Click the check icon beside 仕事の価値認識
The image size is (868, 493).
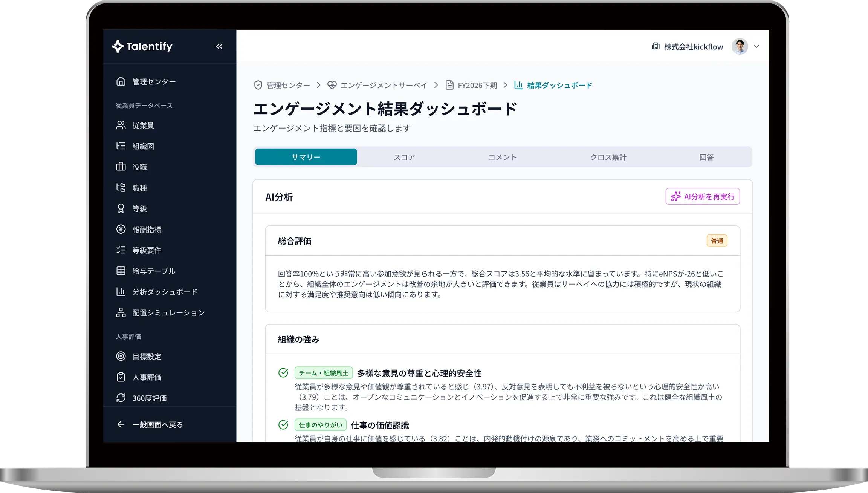point(283,425)
